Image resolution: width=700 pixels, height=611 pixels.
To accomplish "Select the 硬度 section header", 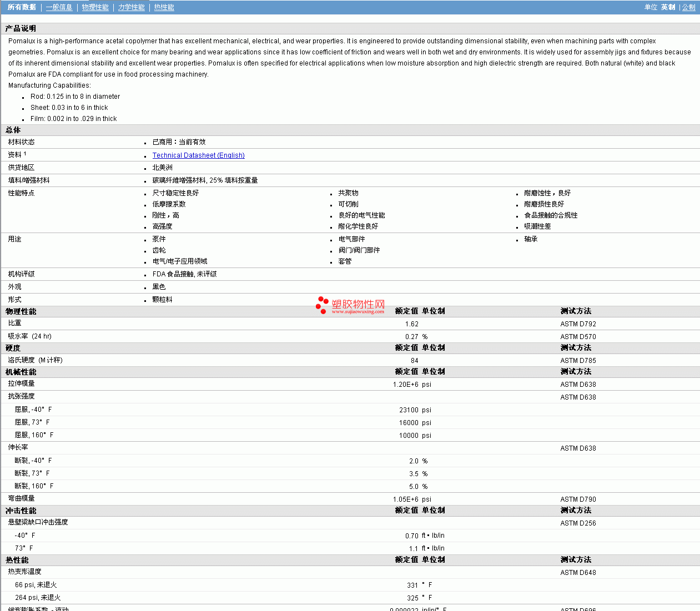I will coord(13,348).
